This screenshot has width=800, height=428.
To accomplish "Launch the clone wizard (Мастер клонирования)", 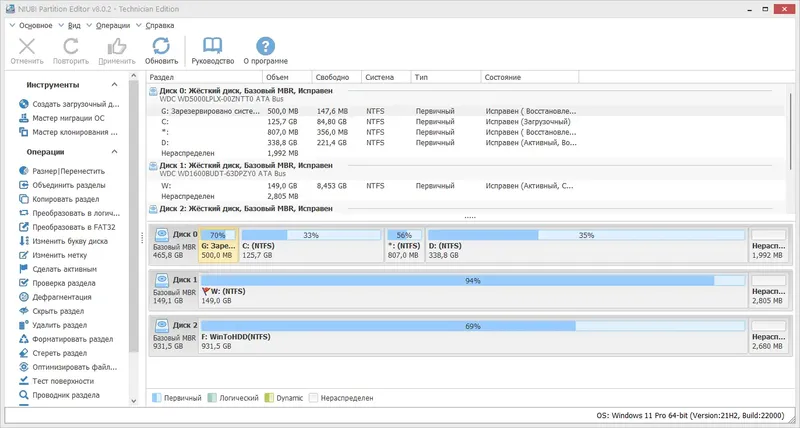I will 68,132.
